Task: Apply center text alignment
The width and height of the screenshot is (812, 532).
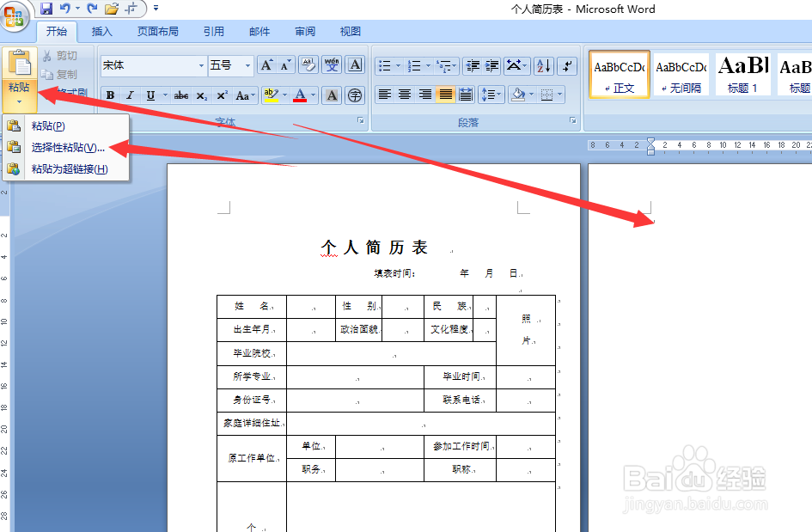Action: pyautogui.click(x=404, y=95)
